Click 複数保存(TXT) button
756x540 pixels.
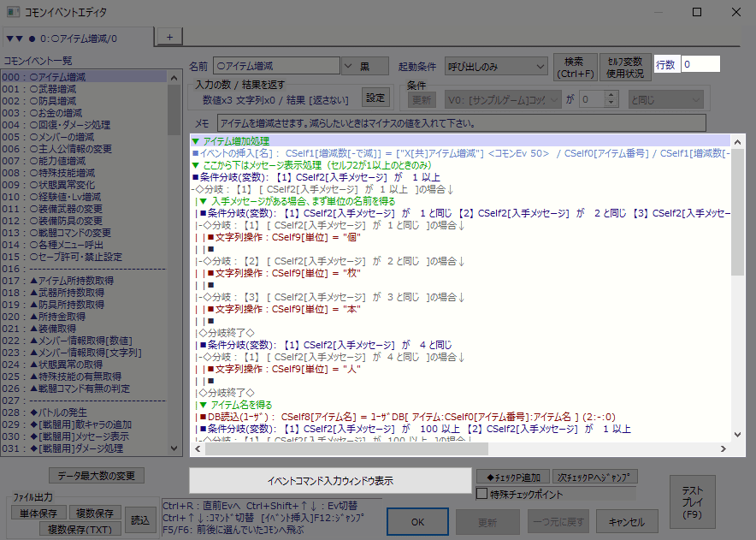(80, 529)
